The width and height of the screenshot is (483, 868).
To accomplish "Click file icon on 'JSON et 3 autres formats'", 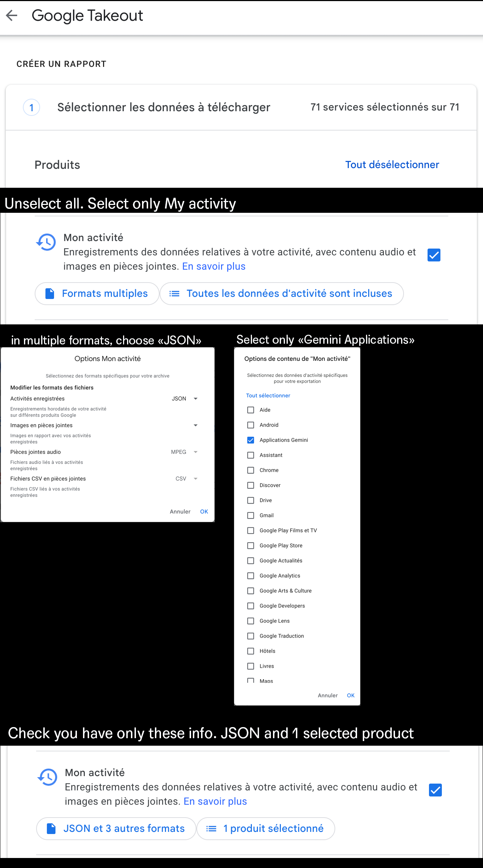I will tap(51, 829).
